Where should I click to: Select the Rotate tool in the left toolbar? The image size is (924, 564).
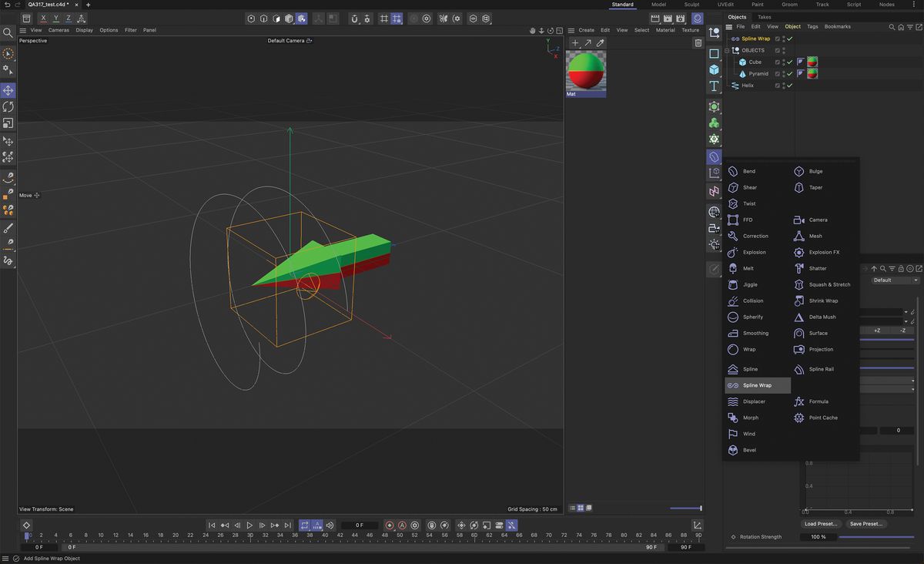(x=8, y=106)
